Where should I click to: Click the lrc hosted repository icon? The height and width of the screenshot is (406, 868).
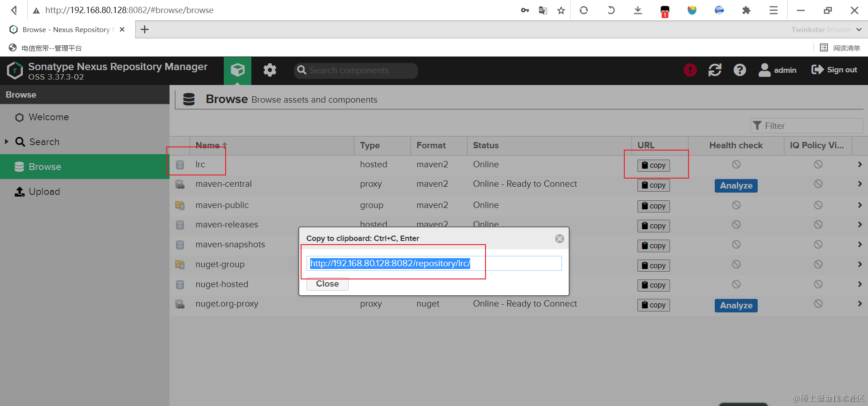click(180, 165)
